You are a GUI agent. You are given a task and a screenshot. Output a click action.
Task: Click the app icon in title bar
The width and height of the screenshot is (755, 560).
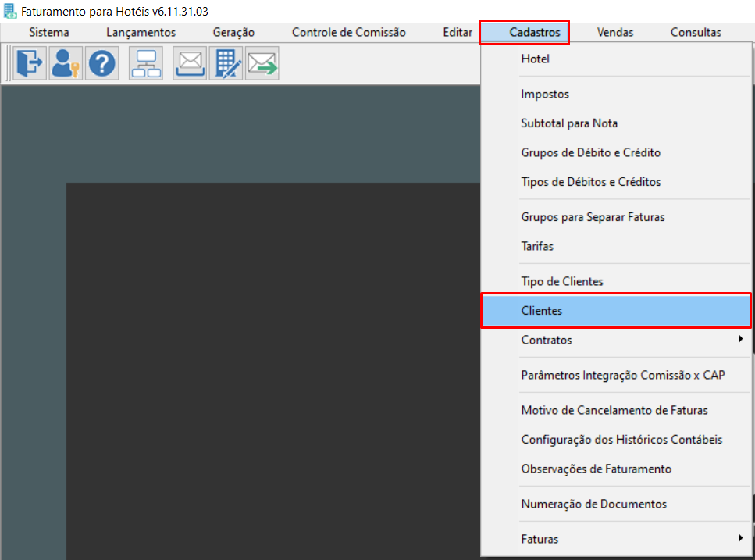(10, 11)
